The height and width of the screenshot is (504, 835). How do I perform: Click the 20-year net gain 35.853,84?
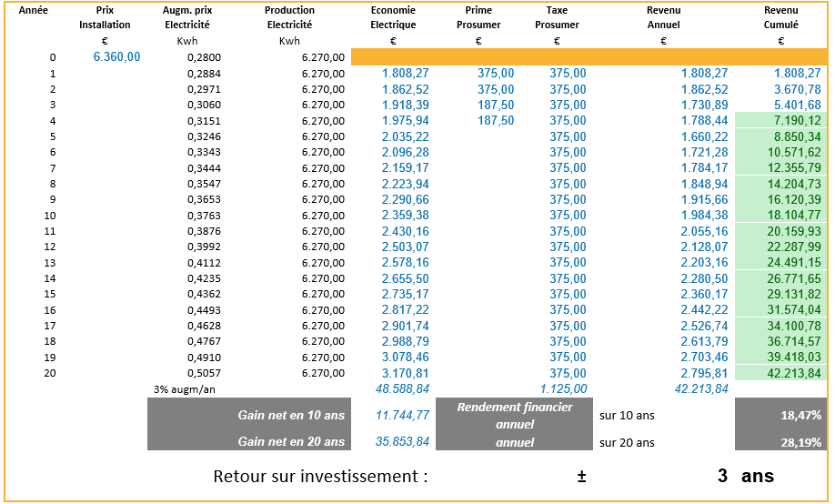coord(402,441)
